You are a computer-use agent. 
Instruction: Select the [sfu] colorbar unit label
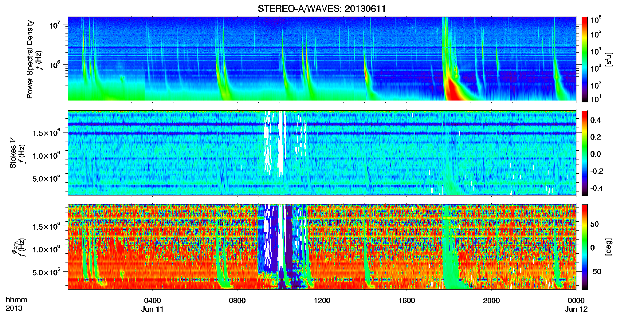(x=609, y=59)
